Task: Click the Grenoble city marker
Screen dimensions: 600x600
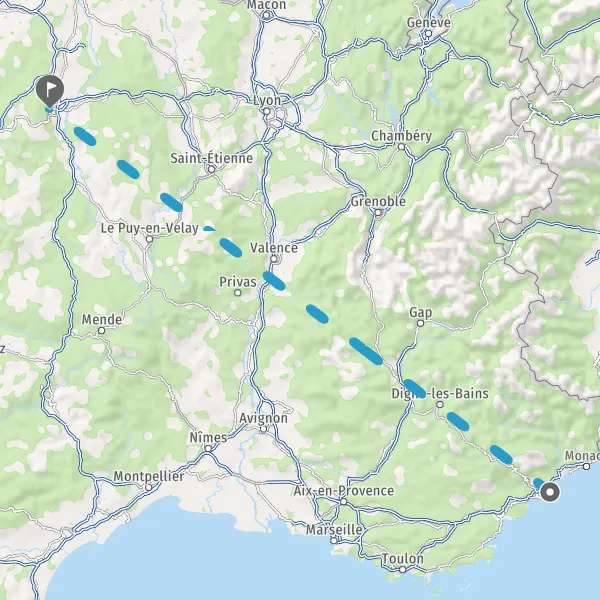Action: coord(378,213)
